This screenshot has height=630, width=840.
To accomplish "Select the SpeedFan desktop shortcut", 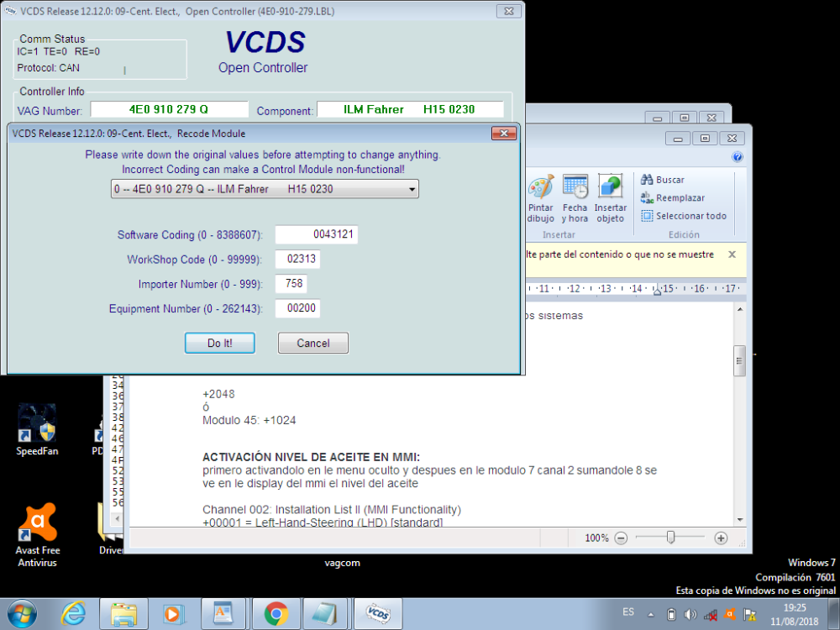I will tap(37, 429).
